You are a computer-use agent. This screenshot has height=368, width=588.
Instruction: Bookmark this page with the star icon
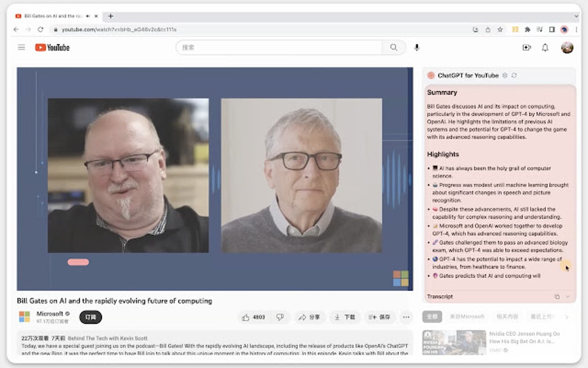[500, 29]
